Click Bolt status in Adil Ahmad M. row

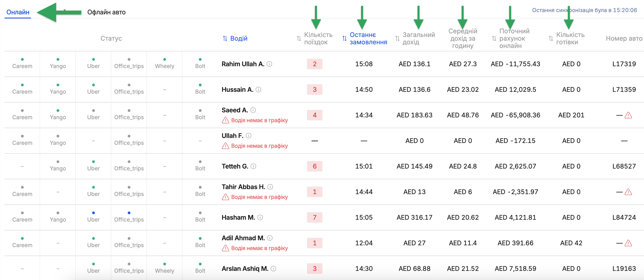[x=200, y=243]
